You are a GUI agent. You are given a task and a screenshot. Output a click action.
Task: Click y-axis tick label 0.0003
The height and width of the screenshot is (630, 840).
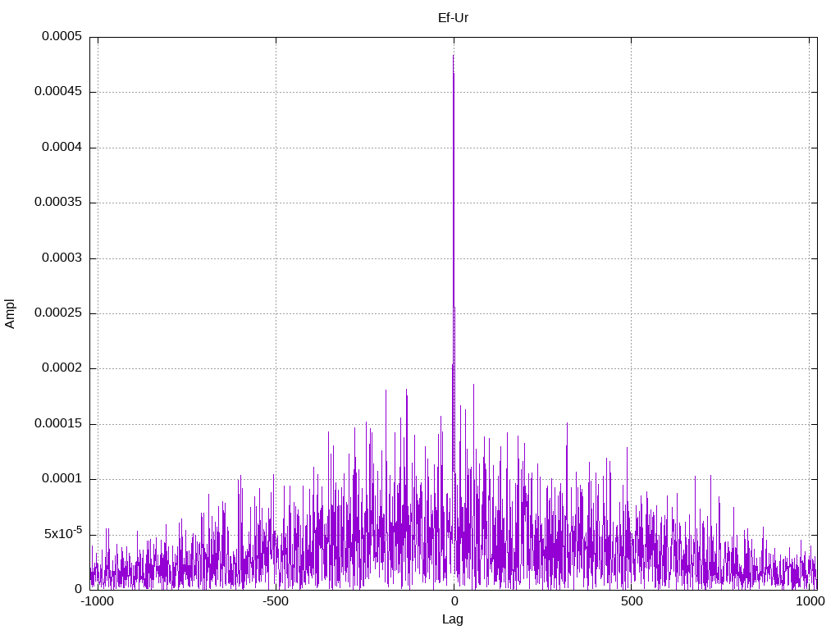click(62, 258)
